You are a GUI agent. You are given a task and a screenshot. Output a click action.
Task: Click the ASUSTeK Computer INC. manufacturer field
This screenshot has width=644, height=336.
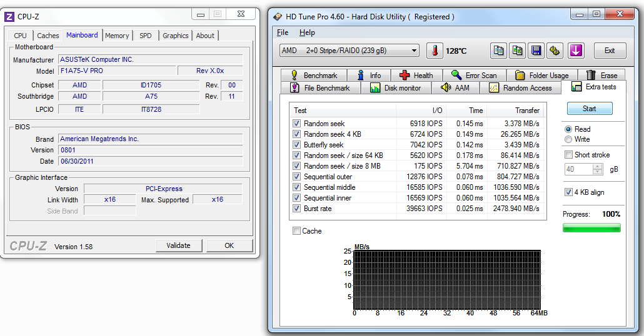[150, 59]
